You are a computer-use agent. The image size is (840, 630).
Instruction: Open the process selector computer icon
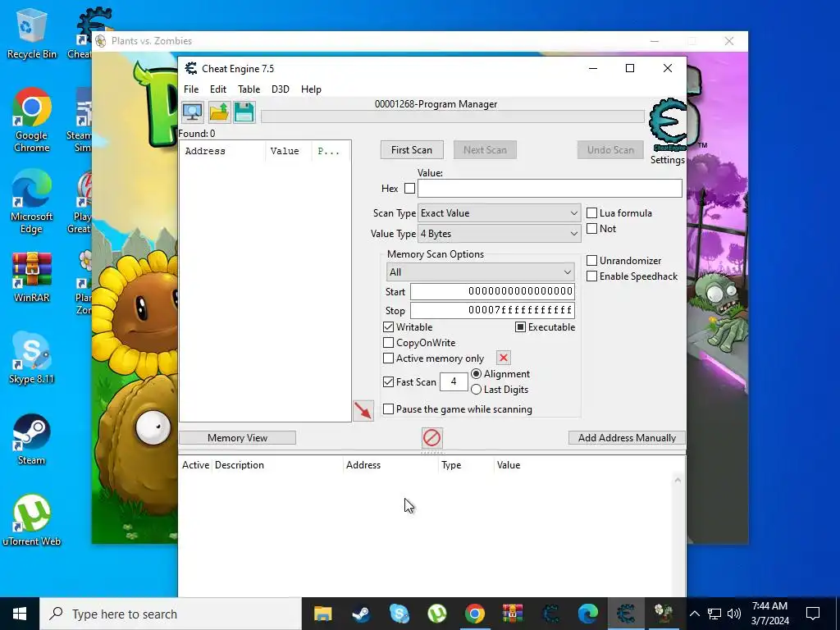(192, 112)
